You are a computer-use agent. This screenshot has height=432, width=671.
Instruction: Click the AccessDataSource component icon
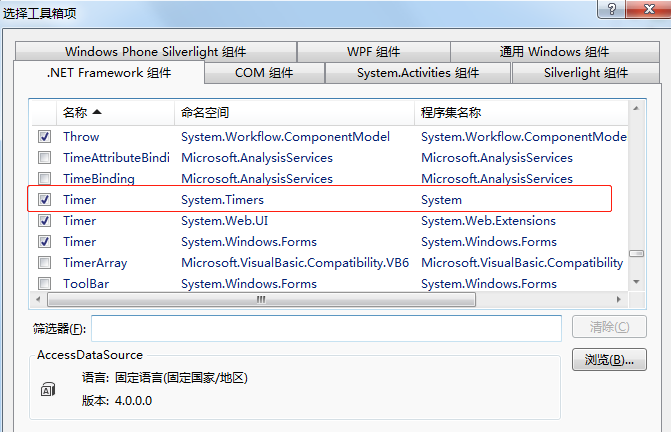[x=48, y=389]
